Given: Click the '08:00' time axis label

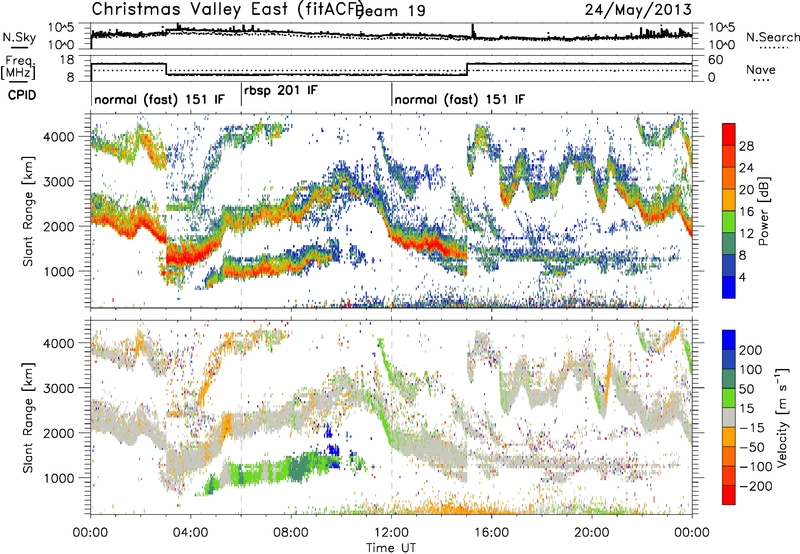Looking at the screenshot, I should pyautogui.click(x=291, y=533).
